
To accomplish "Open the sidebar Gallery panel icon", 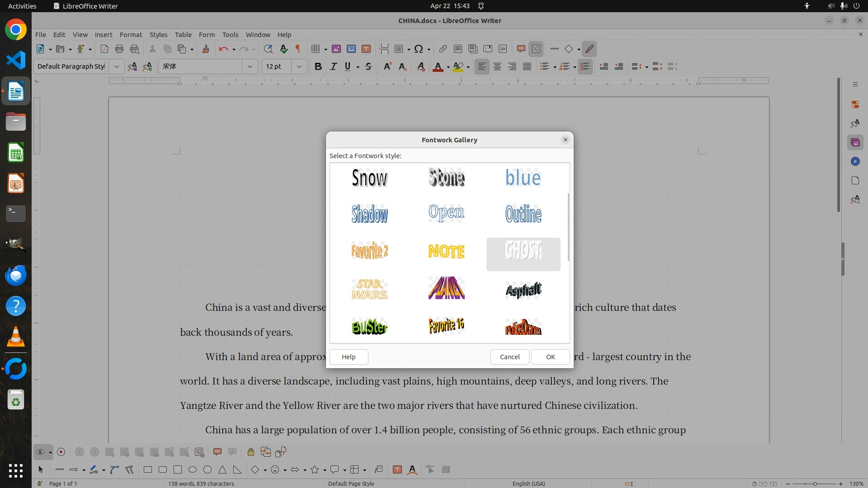I will [x=855, y=142].
